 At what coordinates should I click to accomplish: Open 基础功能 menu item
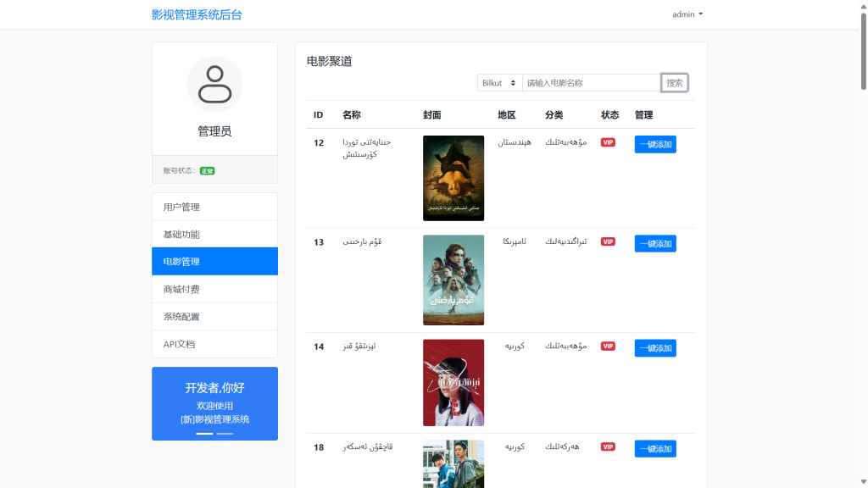[214, 234]
